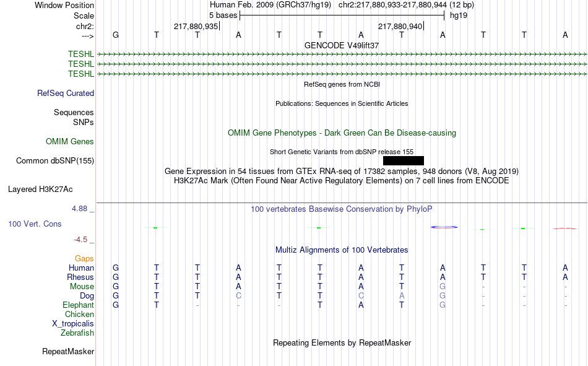This screenshot has height=366, width=588.
Task: Select the Elephant species label
Action: click(79, 305)
